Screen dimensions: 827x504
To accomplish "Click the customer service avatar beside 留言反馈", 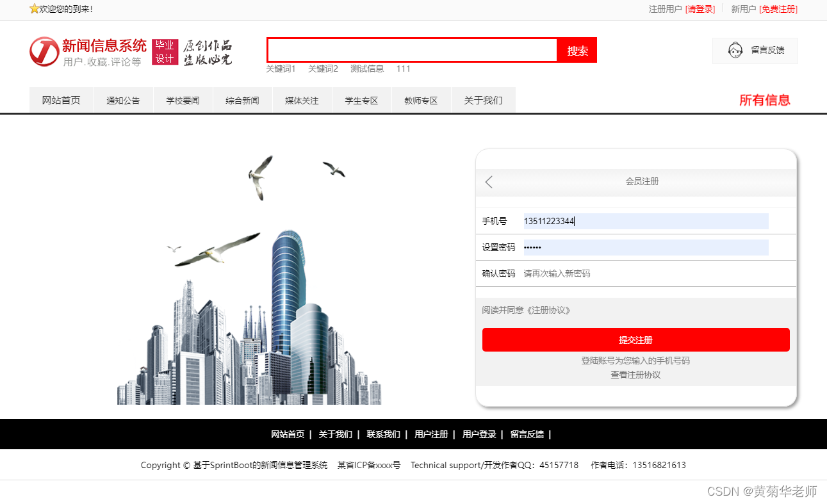I will [x=735, y=51].
